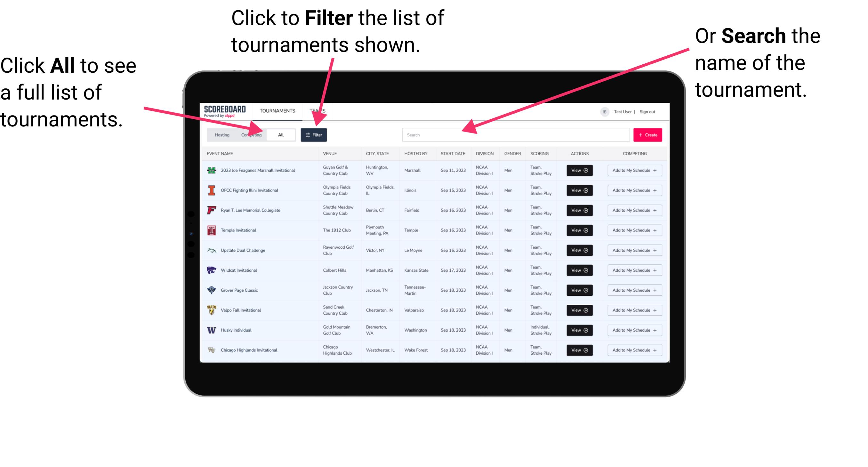
Task: Click View button for Husky Individual event
Action: coord(579,330)
